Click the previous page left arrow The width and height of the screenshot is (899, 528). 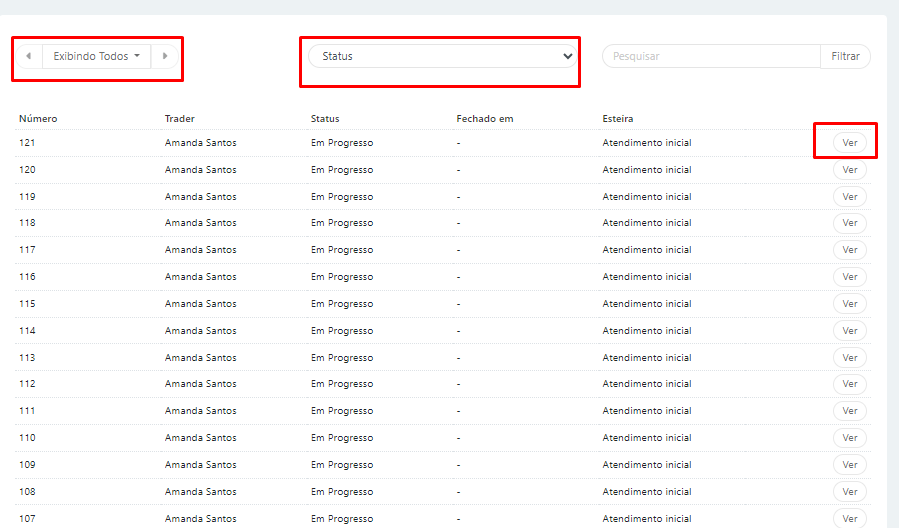point(28,56)
